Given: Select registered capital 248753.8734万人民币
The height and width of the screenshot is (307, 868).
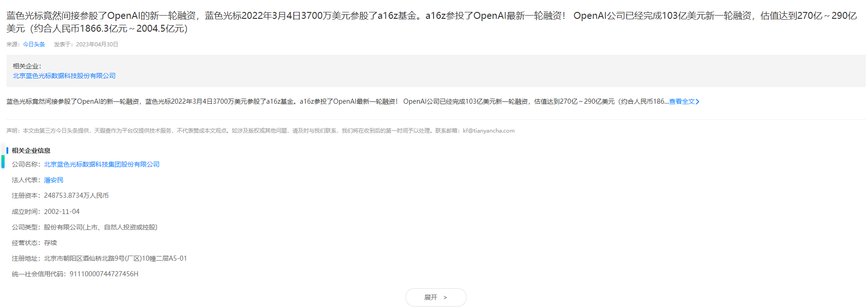Looking at the screenshot, I should tap(76, 195).
